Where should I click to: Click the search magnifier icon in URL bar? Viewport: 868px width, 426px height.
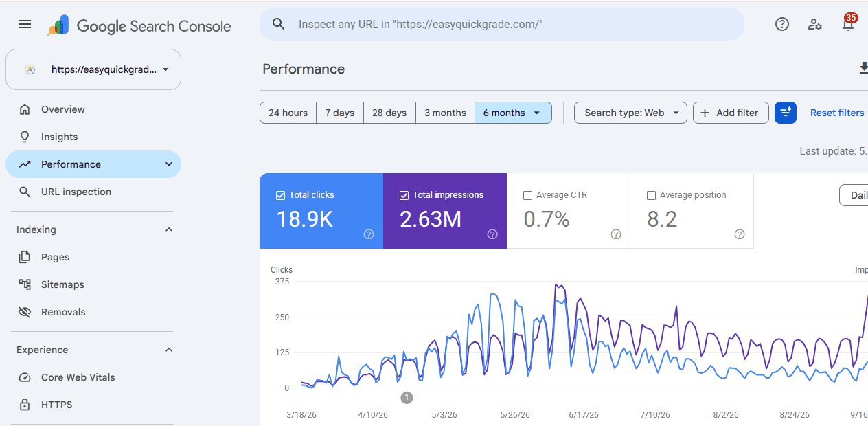(278, 24)
